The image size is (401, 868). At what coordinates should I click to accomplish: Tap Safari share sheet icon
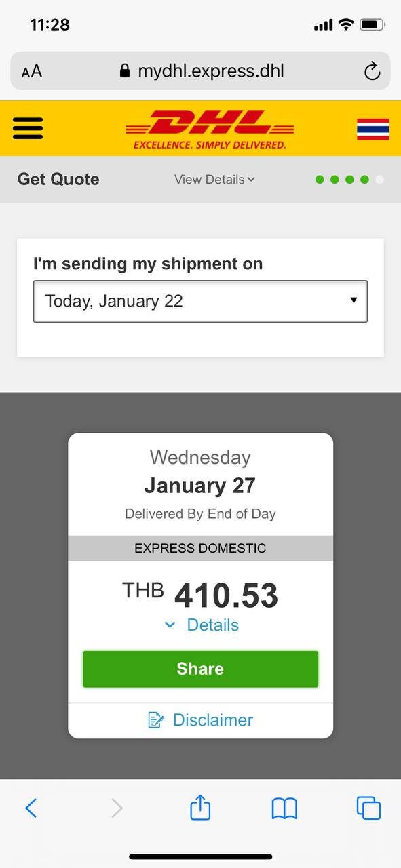click(x=200, y=807)
